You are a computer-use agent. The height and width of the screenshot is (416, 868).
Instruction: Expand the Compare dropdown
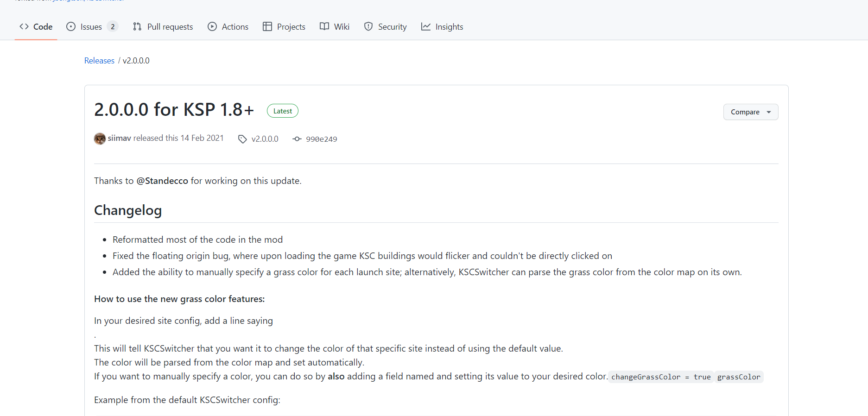[x=750, y=112]
